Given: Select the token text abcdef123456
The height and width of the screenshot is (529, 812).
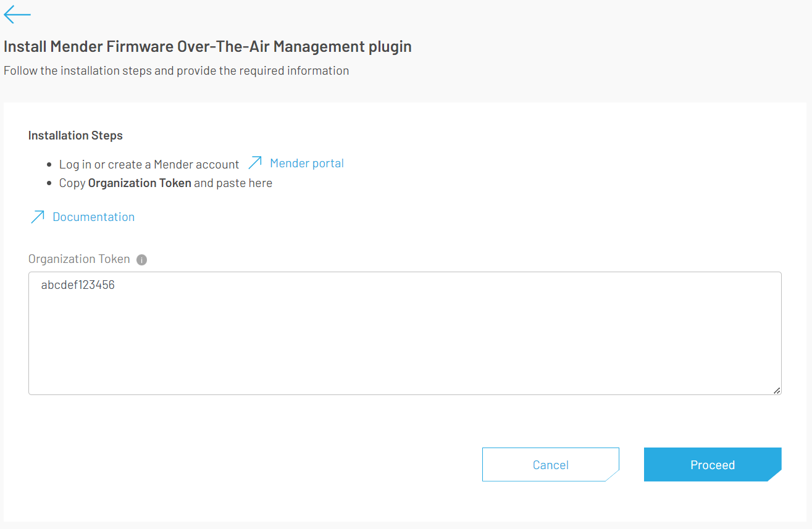Looking at the screenshot, I should (x=77, y=285).
